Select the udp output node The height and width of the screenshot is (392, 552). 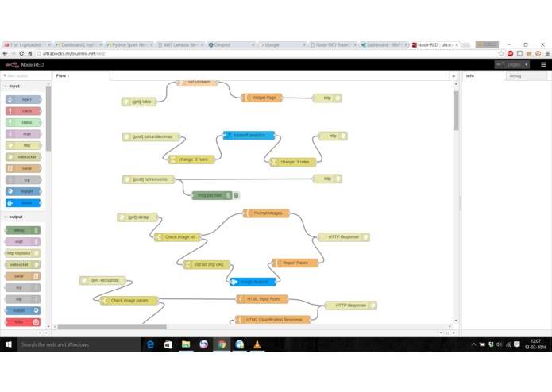pos(23,299)
